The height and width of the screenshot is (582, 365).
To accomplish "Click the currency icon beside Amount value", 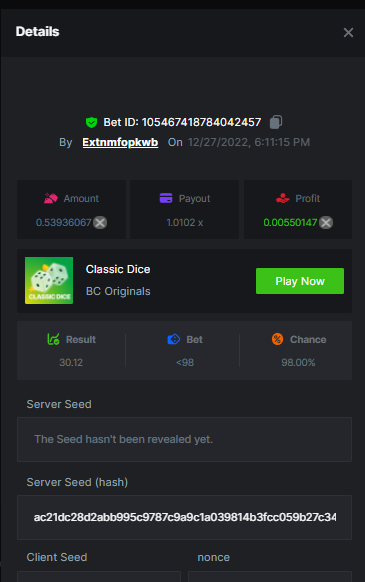I will tap(100, 223).
